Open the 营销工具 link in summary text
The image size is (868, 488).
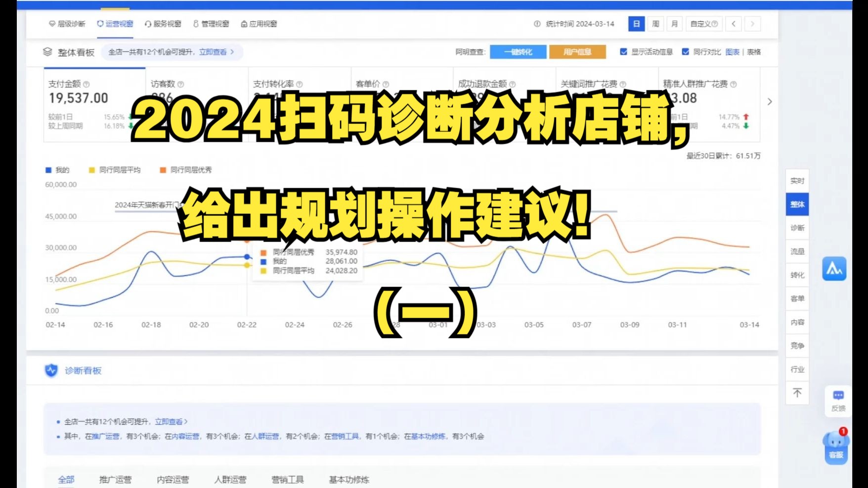(x=345, y=437)
